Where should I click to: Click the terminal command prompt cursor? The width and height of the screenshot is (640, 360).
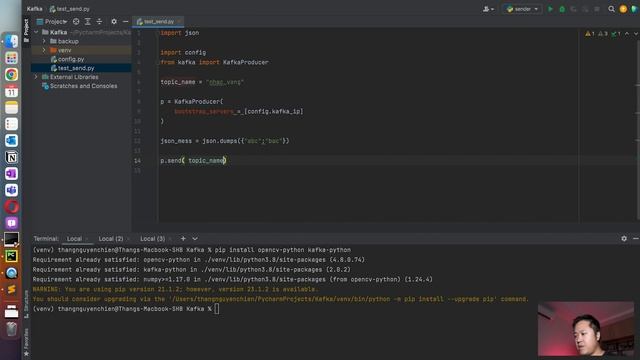coord(217,309)
